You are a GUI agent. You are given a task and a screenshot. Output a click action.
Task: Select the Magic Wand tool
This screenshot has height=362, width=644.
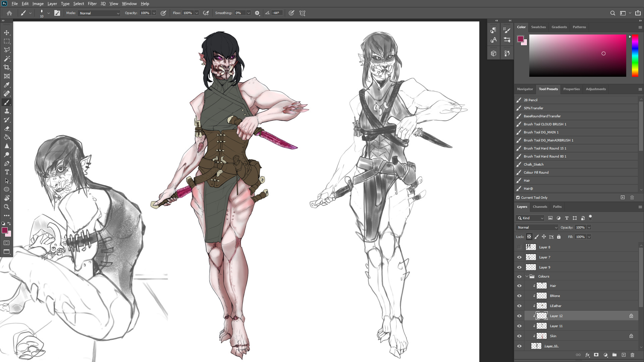point(7,59)
